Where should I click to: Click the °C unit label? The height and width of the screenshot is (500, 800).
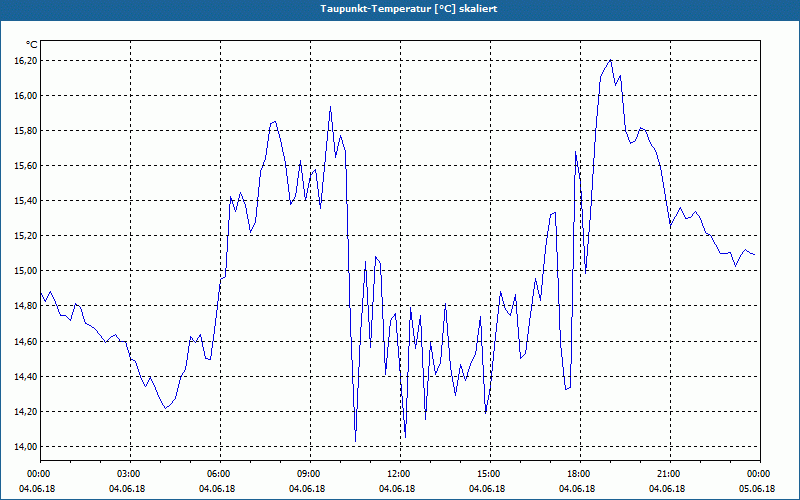coord(32,45)
